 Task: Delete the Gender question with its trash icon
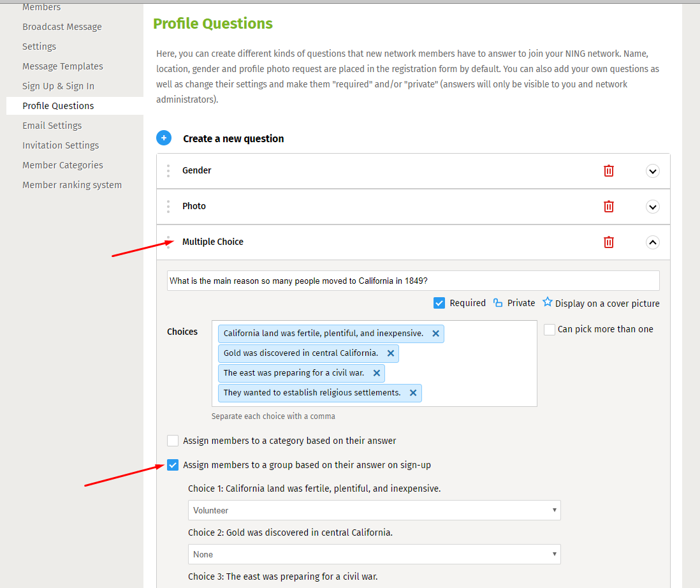coord(608,170)
